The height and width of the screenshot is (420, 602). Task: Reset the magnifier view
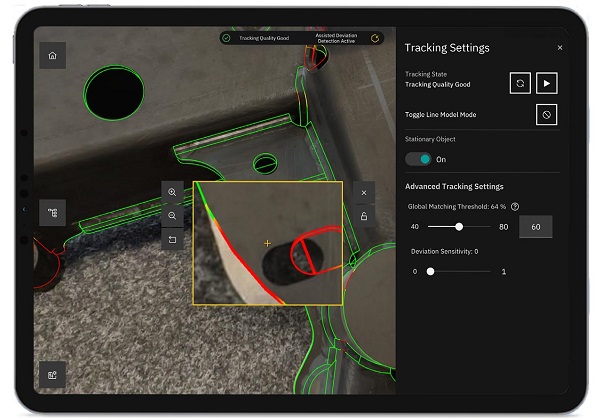[173, 240]
